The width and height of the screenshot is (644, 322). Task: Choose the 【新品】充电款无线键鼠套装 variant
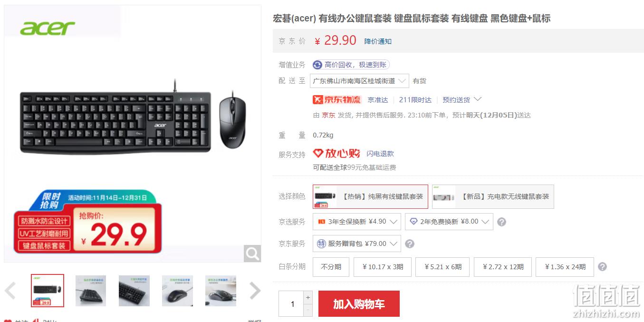493,196
